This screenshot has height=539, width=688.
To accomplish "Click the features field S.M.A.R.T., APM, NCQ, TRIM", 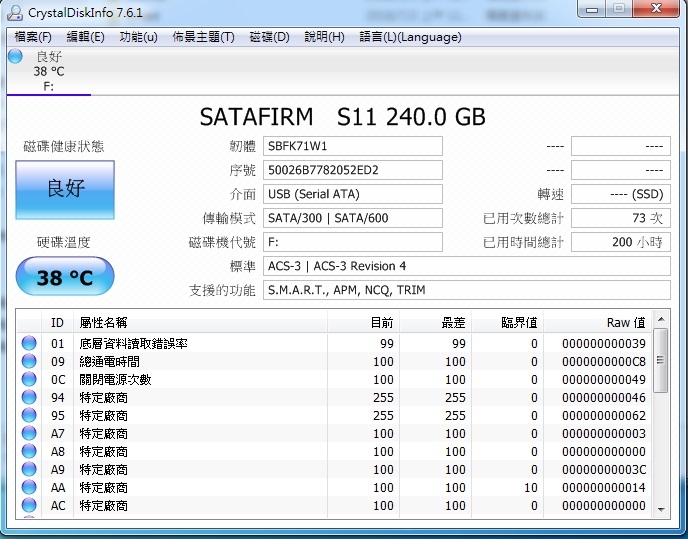I will click(467, 290).
